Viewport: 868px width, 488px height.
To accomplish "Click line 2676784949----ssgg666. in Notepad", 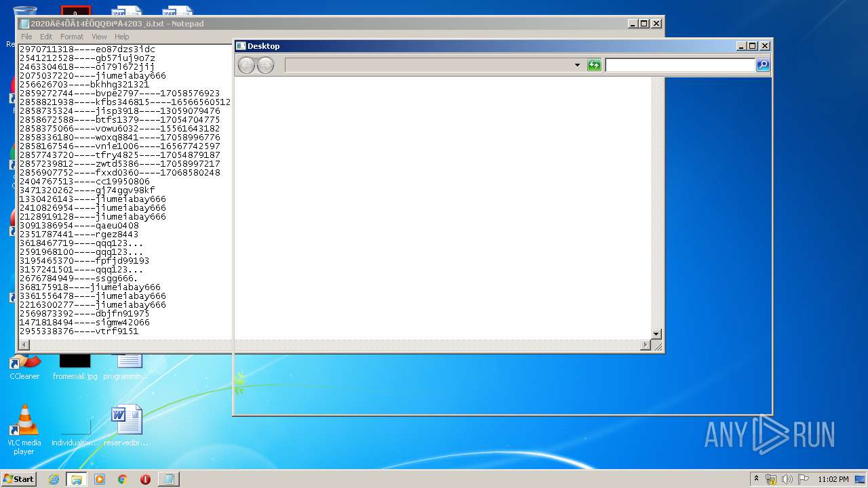I will point(79,279).
